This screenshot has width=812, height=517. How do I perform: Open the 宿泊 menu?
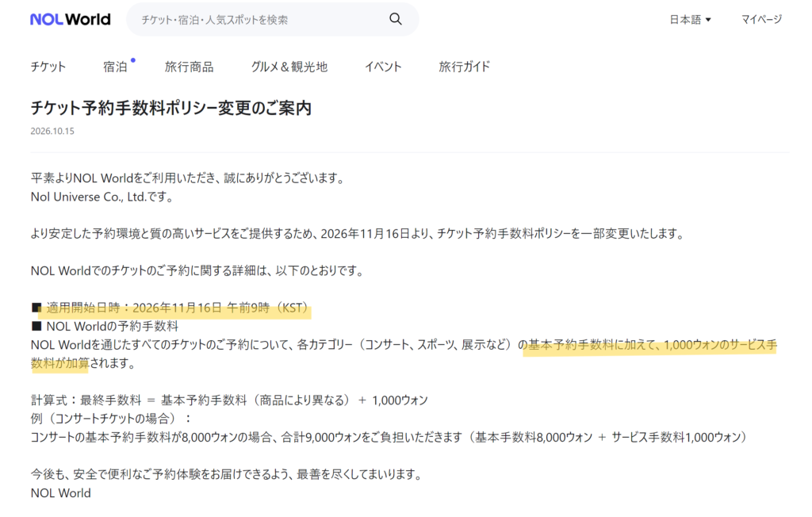116,67
